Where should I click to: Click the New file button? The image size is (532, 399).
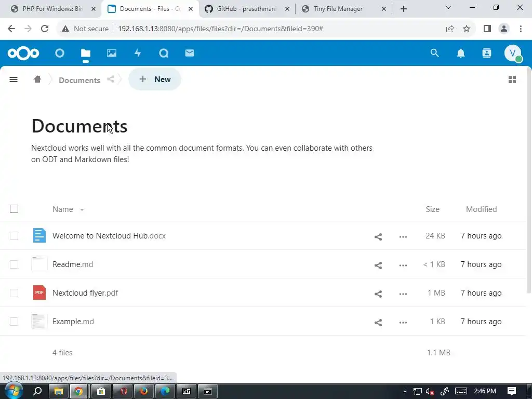click(155, 79)
